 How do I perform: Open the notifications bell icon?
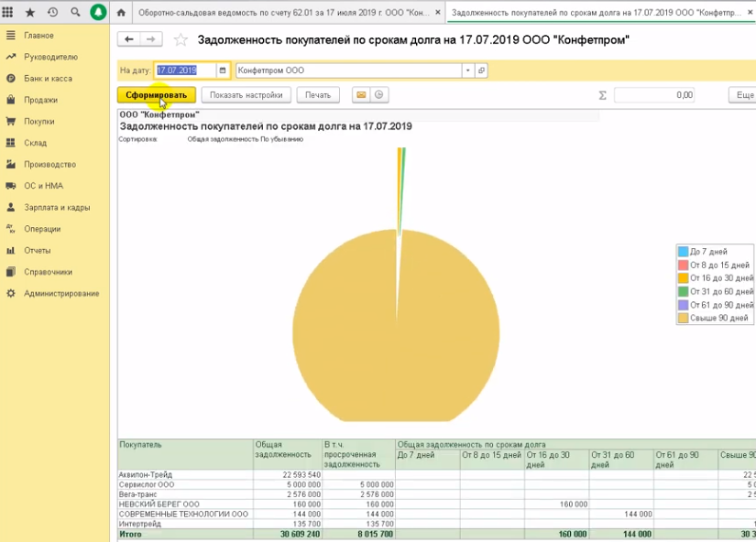coord(98,13)
